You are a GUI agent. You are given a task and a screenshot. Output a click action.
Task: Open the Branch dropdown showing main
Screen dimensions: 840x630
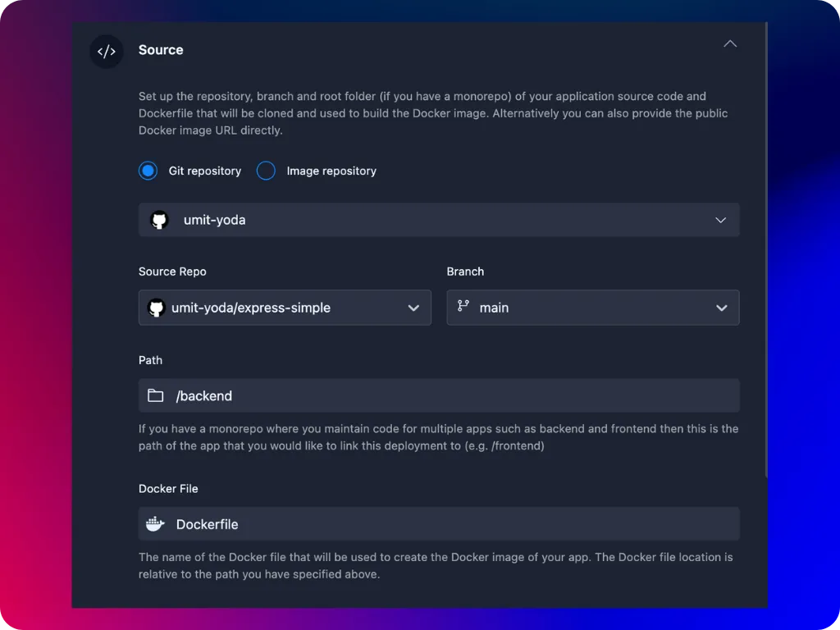[592, 308]
